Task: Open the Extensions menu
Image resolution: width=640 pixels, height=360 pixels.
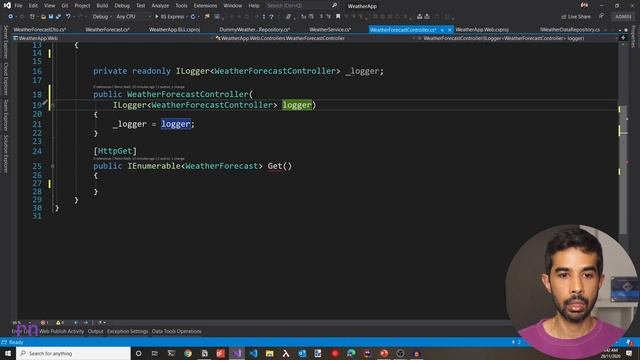Action: (x=205, y=6)
